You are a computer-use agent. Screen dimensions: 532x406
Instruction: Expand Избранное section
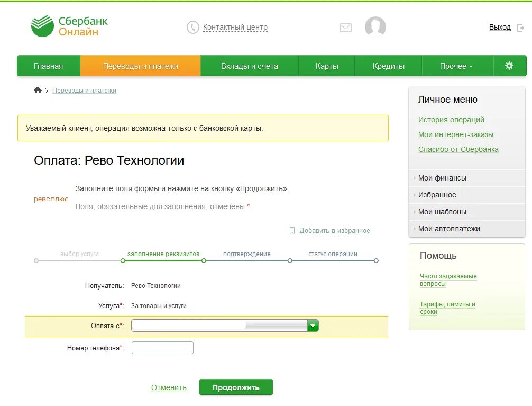tap(467, 195)
